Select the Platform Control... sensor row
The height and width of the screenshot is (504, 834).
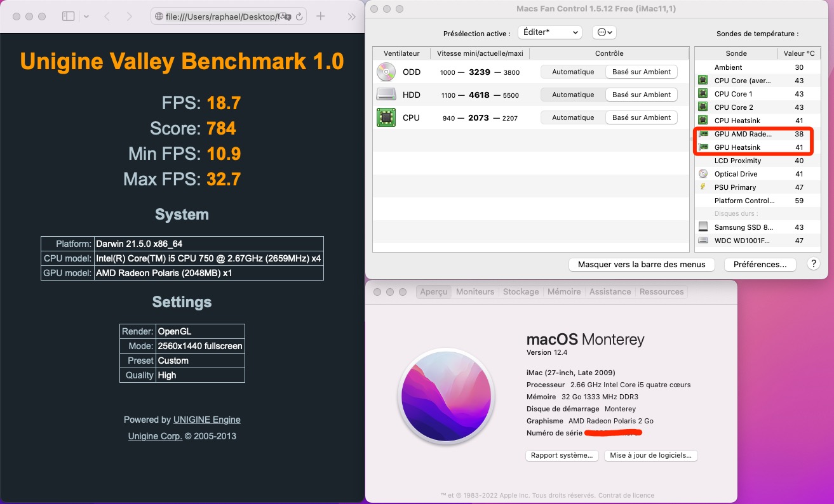point(758,201)
